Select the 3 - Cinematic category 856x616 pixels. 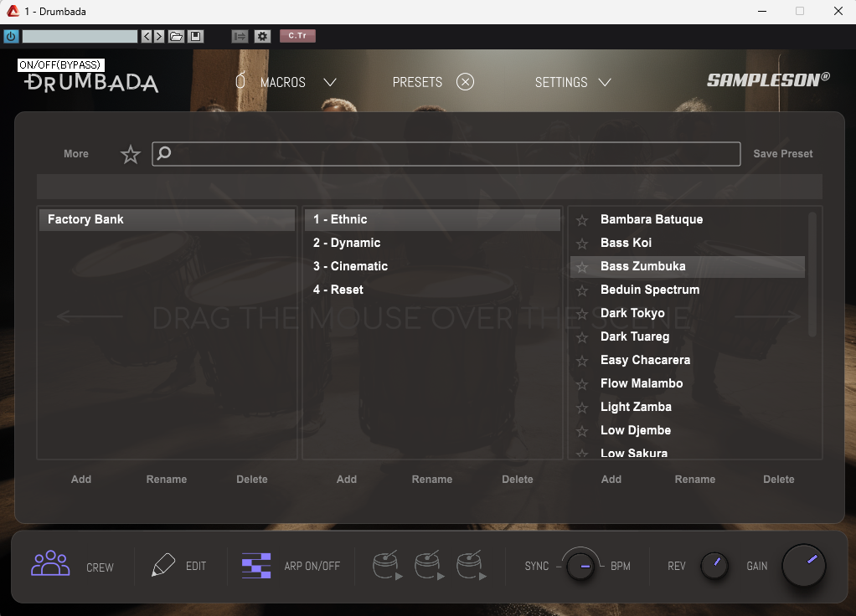432,266
